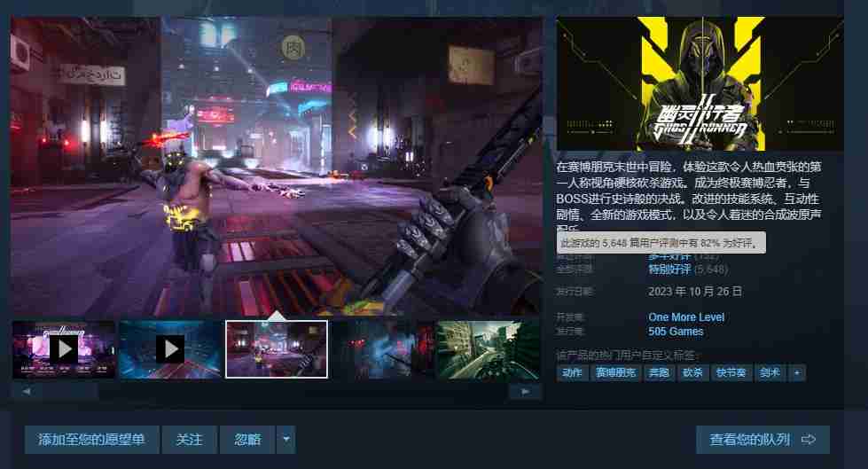This screenshot has height=469, width=868.
Task: Open publisher link 505 Games
Action: click(x=676, y=331)
